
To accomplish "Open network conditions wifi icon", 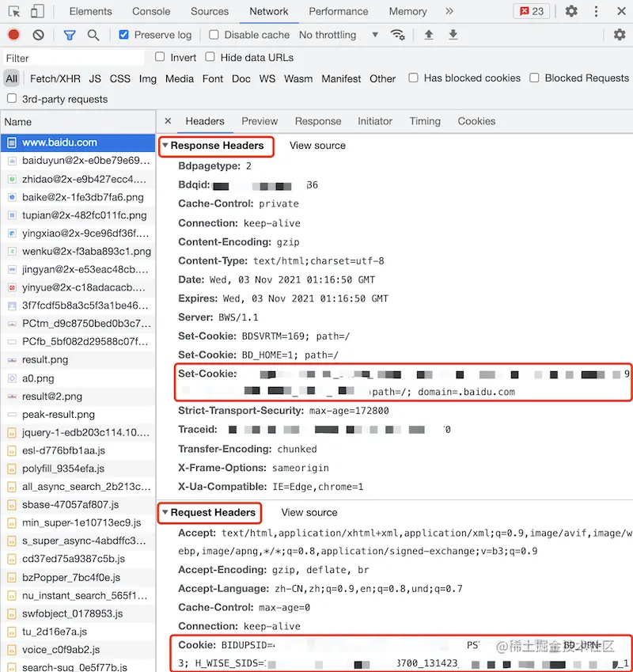I will (398, 35).
